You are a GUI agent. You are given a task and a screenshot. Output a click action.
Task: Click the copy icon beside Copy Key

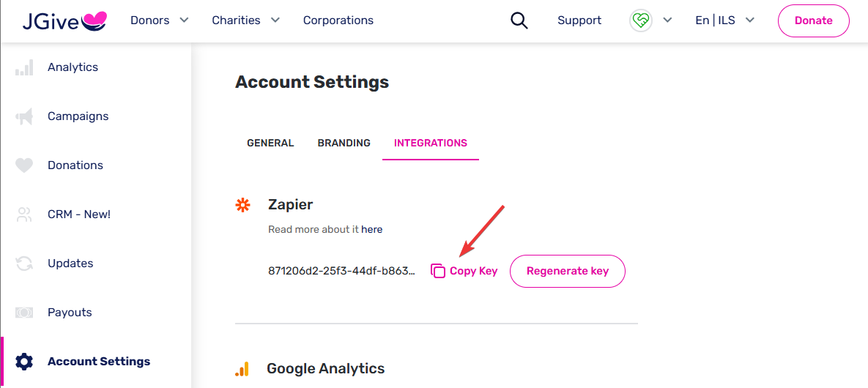[438, 271]
